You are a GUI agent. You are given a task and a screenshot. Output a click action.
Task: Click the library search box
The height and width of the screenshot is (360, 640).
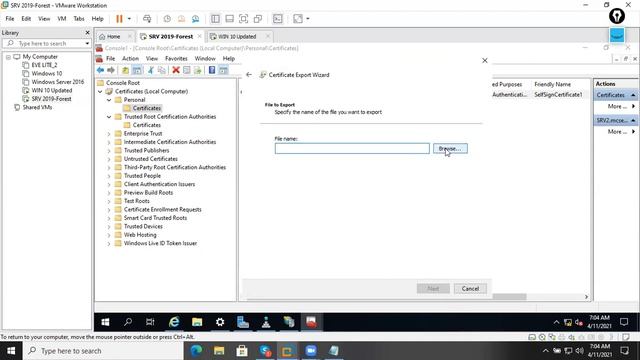pos(46,43)
